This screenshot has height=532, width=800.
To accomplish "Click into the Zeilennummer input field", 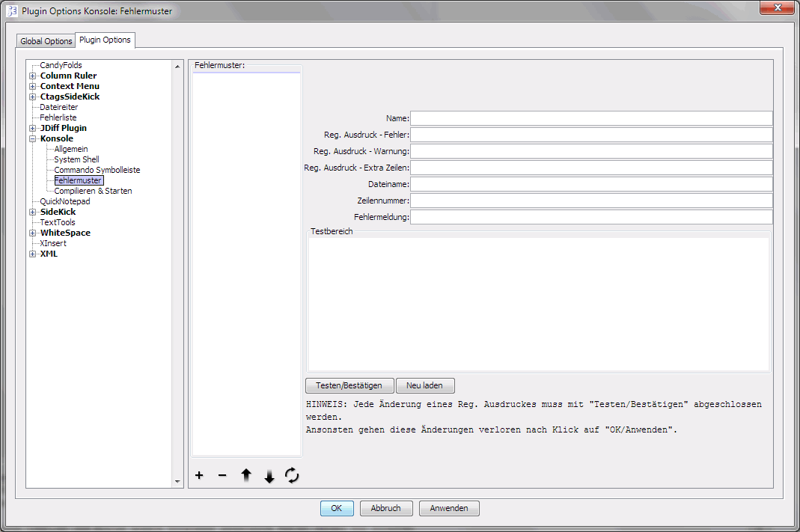I will (590, 201).
